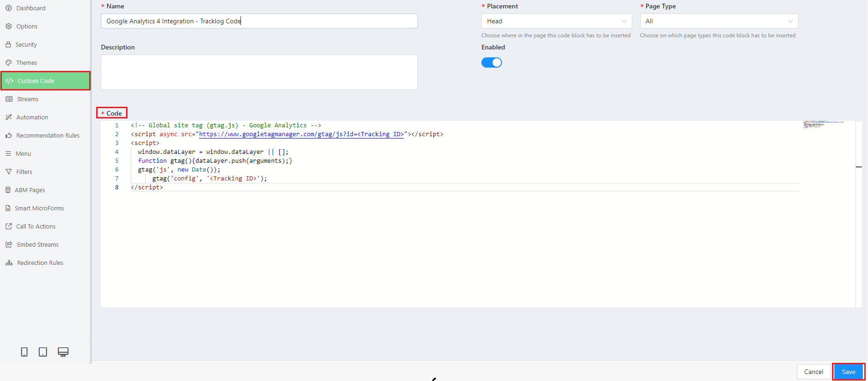Screen dimensions: 868x381
Task: Click the Custom Code brackets icon
Action: tap(9, 81)
